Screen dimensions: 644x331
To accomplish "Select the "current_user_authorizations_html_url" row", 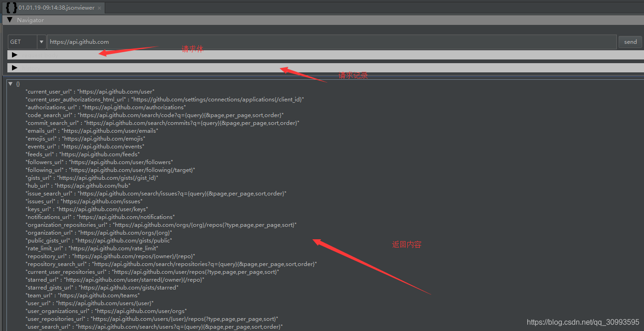I will click(165, 100).
